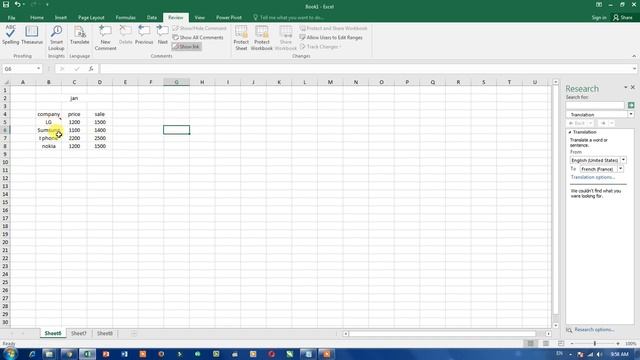Add a new sheet with the plus icon
The width and height of the screenshot is (640, 360).
click(x=134, y=333)
